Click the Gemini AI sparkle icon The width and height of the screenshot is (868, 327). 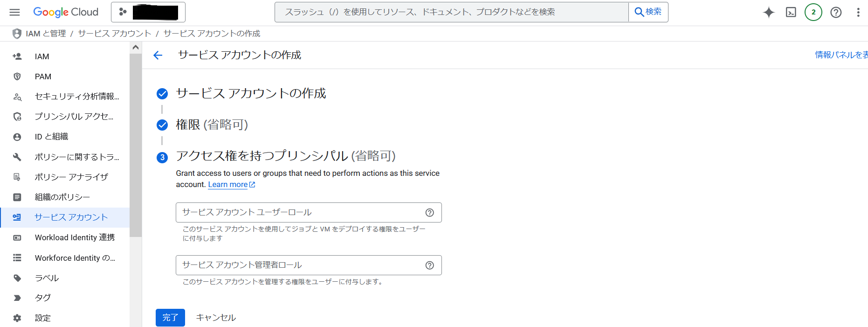[x=768, y=12]
